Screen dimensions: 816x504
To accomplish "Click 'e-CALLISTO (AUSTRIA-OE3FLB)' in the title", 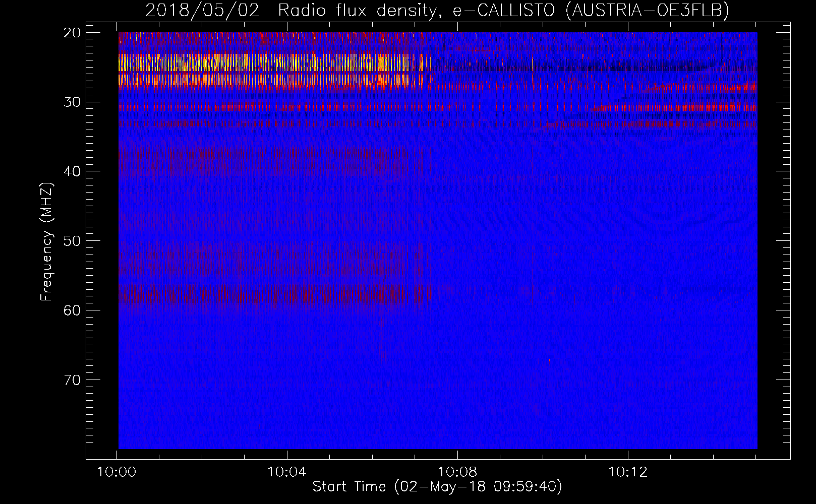I will click(591, 11).
